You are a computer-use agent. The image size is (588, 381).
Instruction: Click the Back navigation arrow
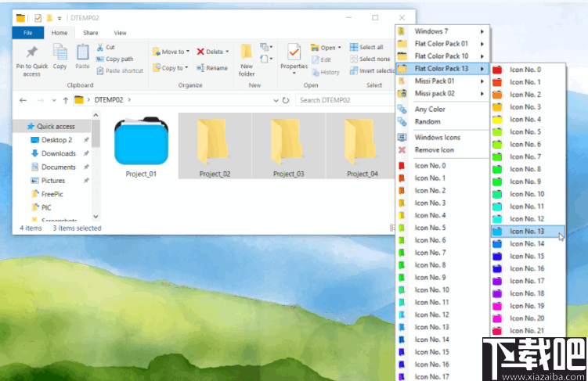pyautogui.click(x=23, y=100)
